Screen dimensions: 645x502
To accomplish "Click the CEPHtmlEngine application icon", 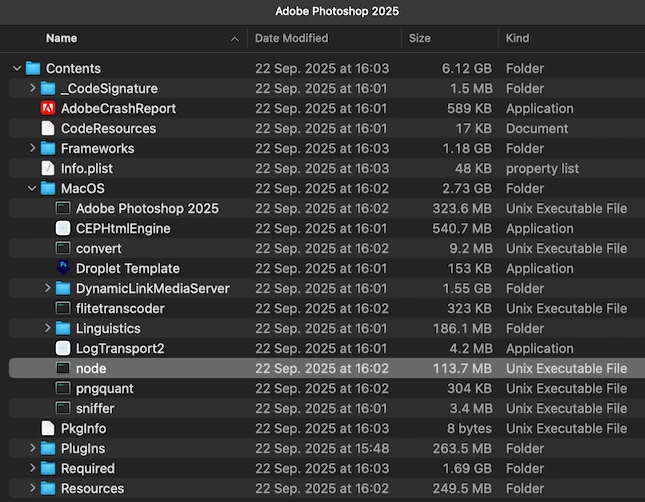I will (x=63, y=228).
